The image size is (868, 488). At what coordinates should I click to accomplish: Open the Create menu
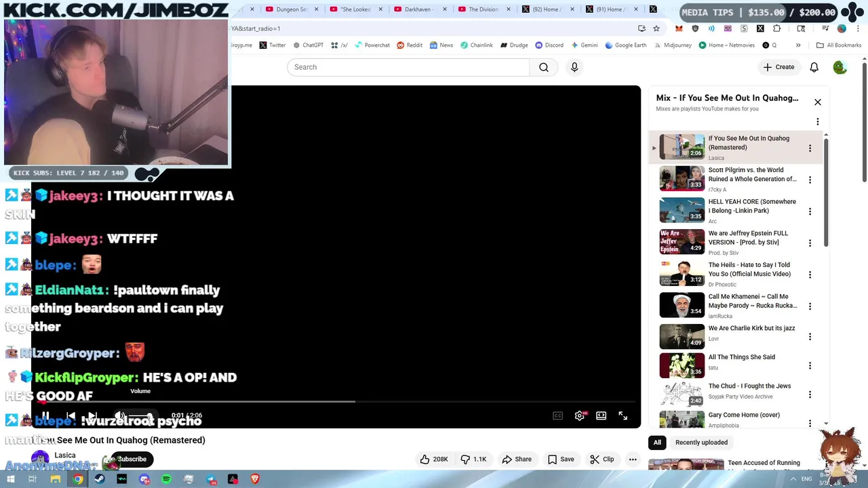pyautogui.click(x=778, y=67)
